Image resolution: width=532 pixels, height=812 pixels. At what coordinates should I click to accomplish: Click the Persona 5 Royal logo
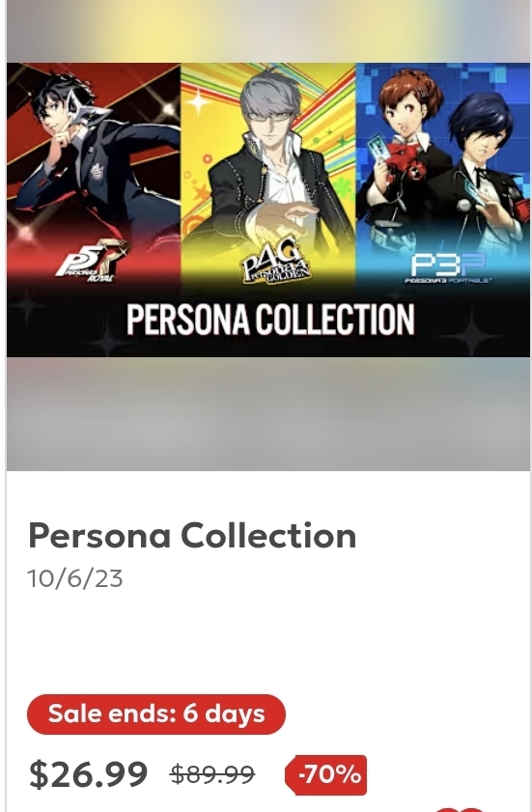coord(92,261)
